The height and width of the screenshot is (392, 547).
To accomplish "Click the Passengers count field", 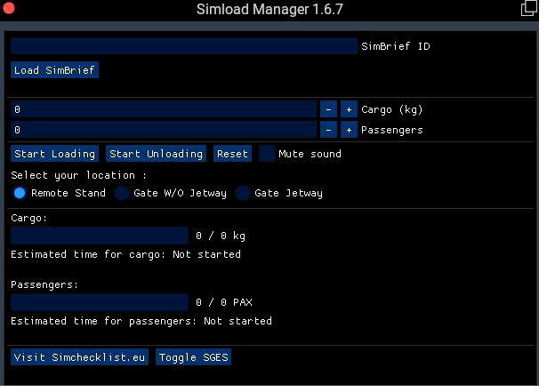I will coord(164,130).
